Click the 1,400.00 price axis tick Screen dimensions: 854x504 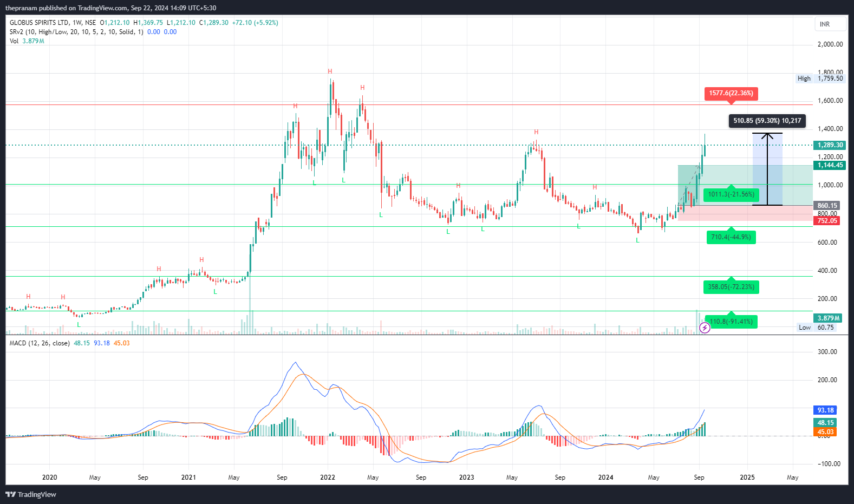point(830,129)
